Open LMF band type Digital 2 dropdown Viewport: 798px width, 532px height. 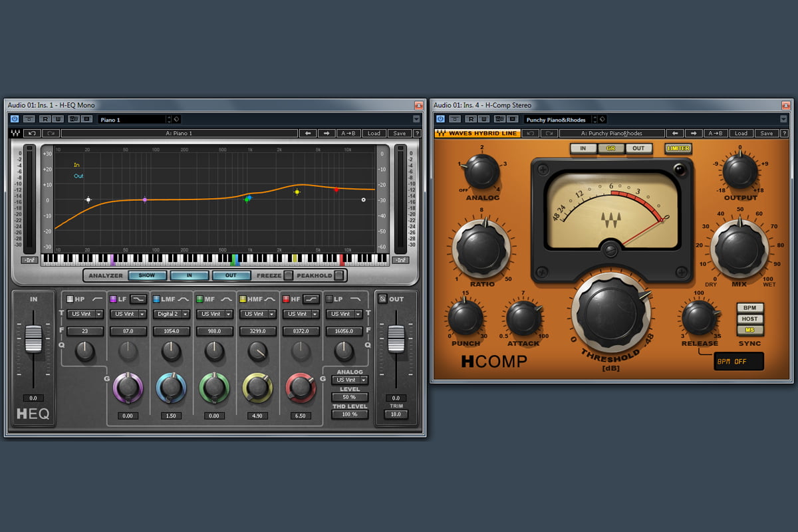(172, 314)
